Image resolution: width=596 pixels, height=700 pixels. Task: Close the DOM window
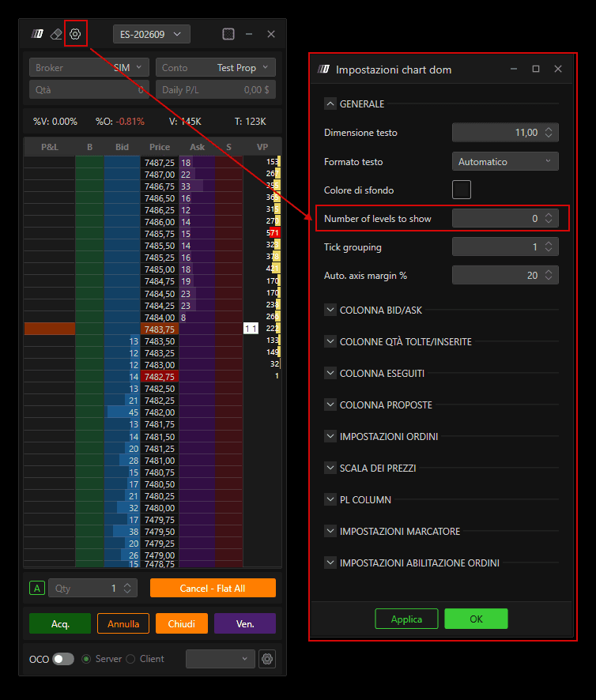coord(271,34)
